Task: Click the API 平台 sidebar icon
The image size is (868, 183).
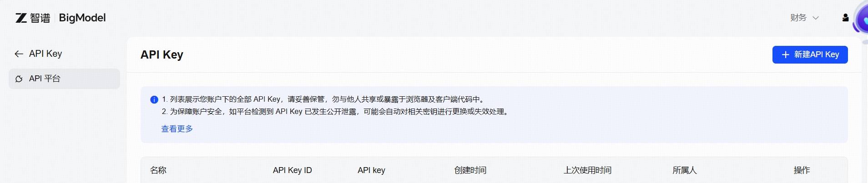Action: 19,79
